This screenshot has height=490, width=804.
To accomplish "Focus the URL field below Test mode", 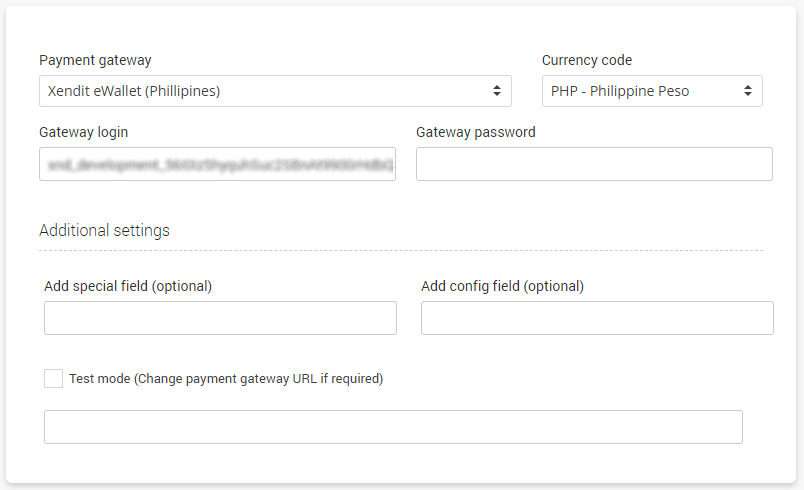I will (393, 426).
